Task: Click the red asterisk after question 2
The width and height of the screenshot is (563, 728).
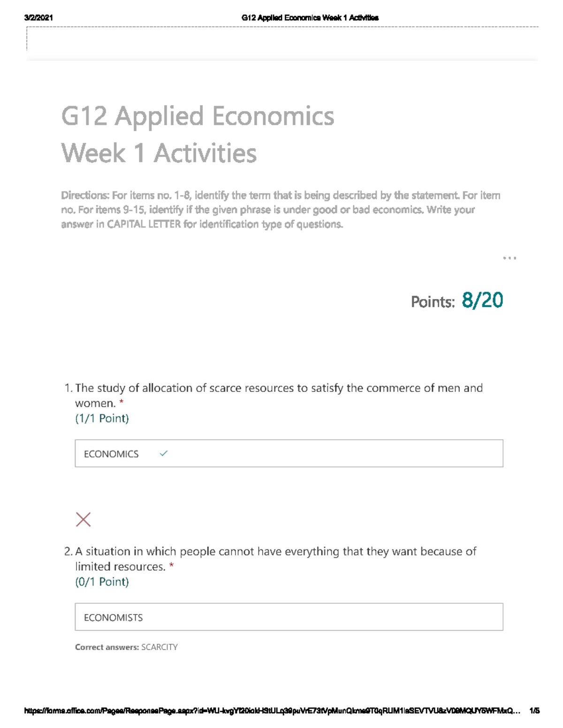Action: tap(172, 566)
